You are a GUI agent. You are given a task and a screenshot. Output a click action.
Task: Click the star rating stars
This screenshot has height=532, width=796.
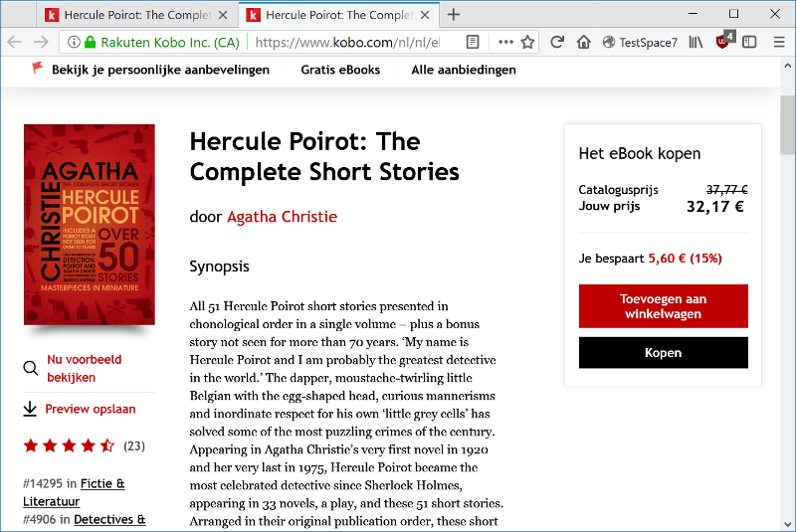69,445
